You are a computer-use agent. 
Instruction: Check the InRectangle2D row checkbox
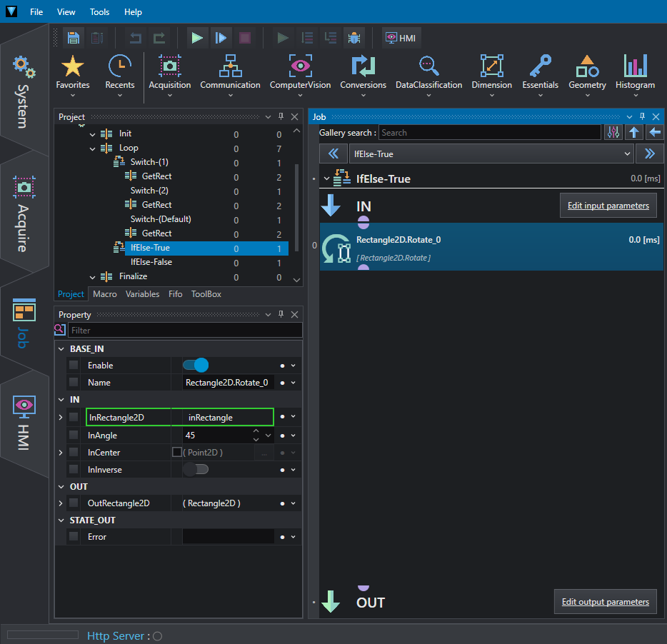[x=74, y=417]
